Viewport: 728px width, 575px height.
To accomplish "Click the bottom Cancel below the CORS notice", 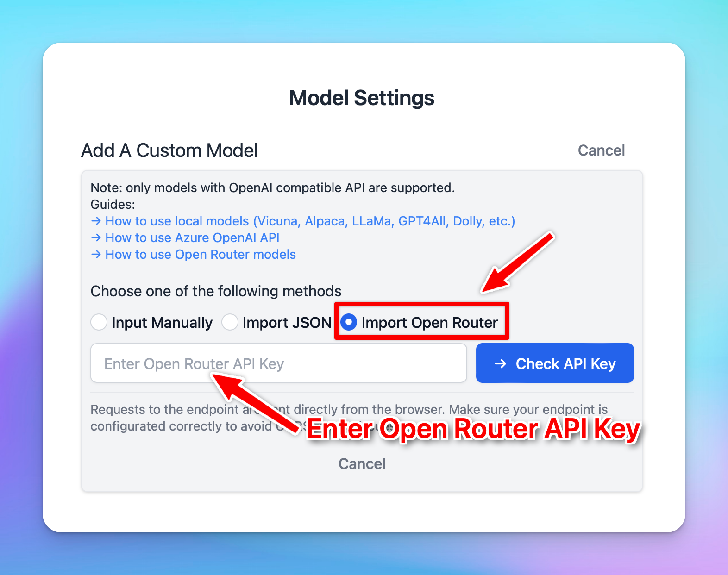I will pos(362,464).
